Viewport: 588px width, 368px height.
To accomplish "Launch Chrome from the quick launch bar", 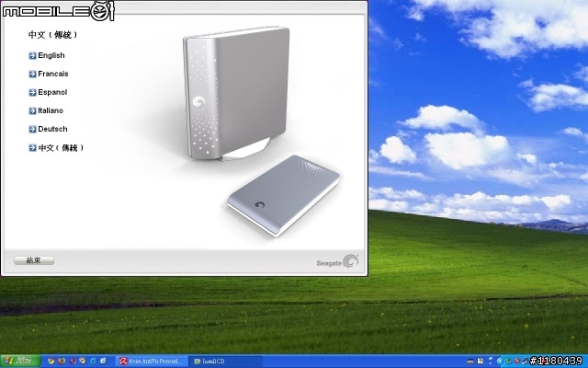I will 51,361.
